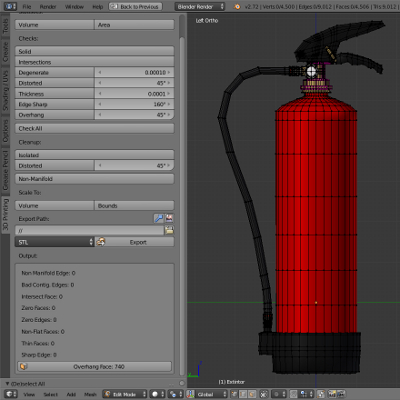Click the export icon on Export button
400x400 pixels.
coord(100,242)
